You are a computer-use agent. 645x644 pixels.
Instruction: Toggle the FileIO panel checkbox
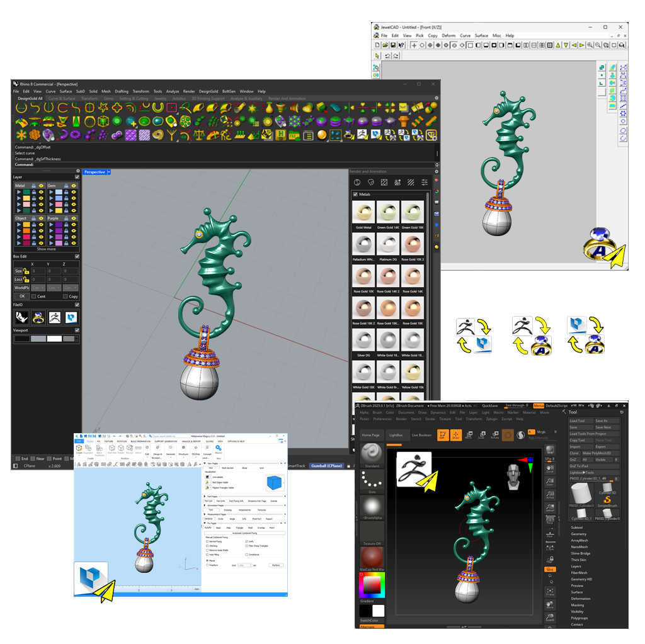(77, 305)
